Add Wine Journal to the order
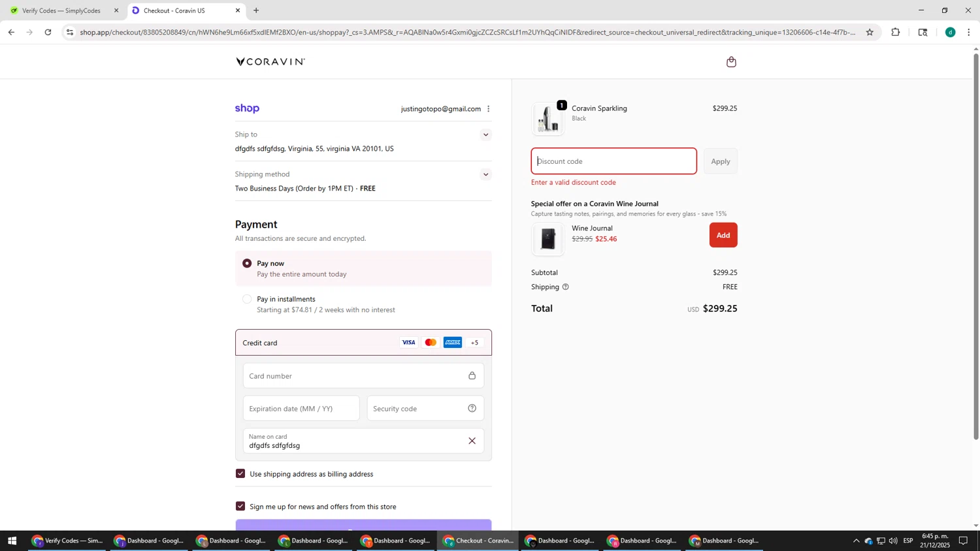The width and height of the screenshot is (980, 551). click(x=723, y=235)
